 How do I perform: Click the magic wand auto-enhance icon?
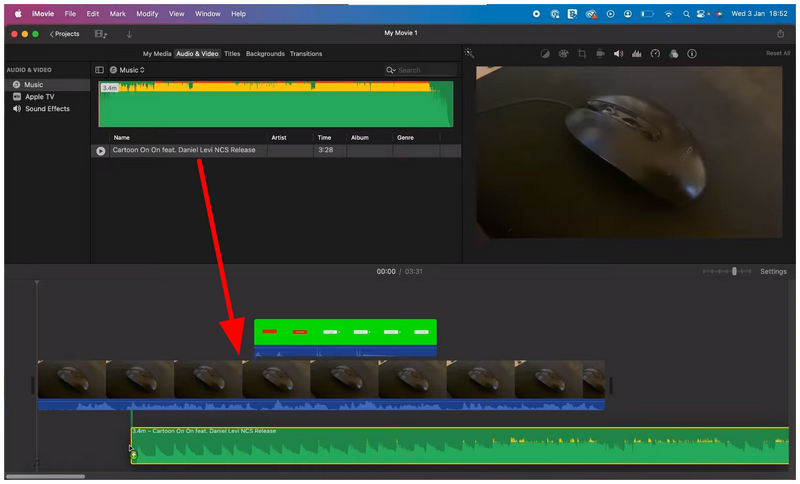[x=469, y=53]
